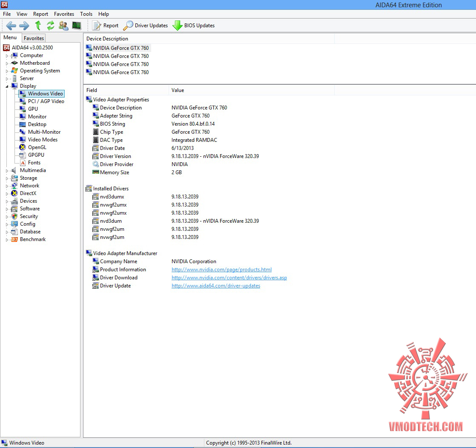Open the aida64.com driver-updates link
Viewport: 476px width, 448px height.
pyautogui.click(x=216, y=286)
